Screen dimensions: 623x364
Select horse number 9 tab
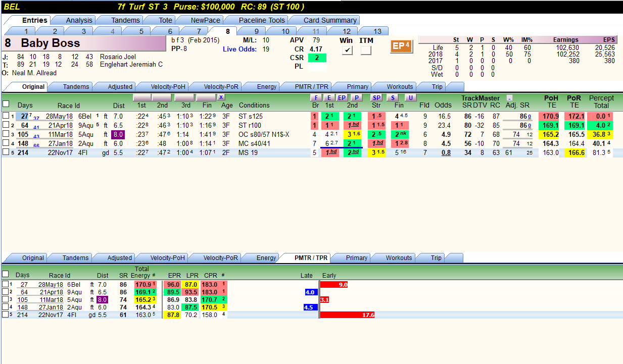[x=257, y=31]
